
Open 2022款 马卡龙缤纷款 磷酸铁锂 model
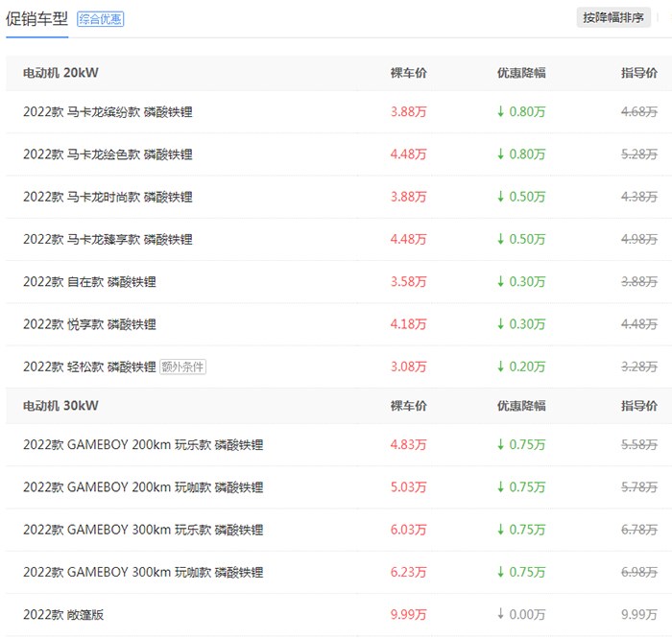[108, 112]
